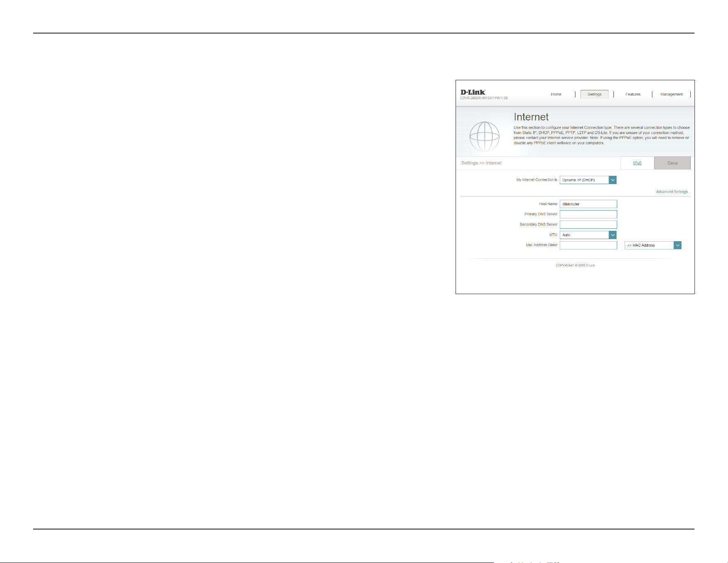Click the Mac Address Clone field
Image resolution: width=728 pixels, height=563 pixels.
click(x=588, y=245)
